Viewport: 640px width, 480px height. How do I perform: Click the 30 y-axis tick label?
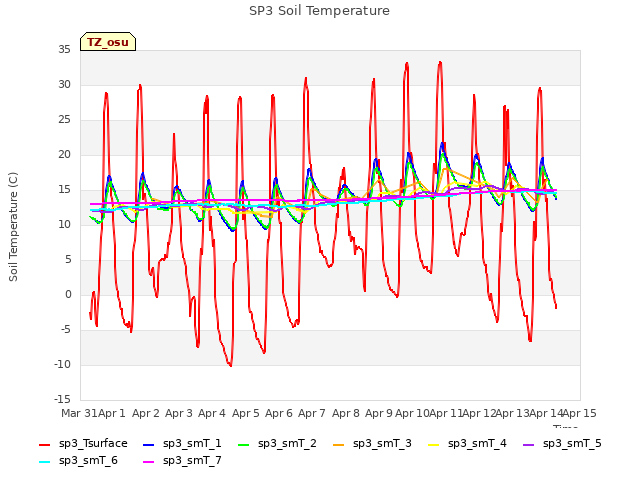tap(64, 85)
